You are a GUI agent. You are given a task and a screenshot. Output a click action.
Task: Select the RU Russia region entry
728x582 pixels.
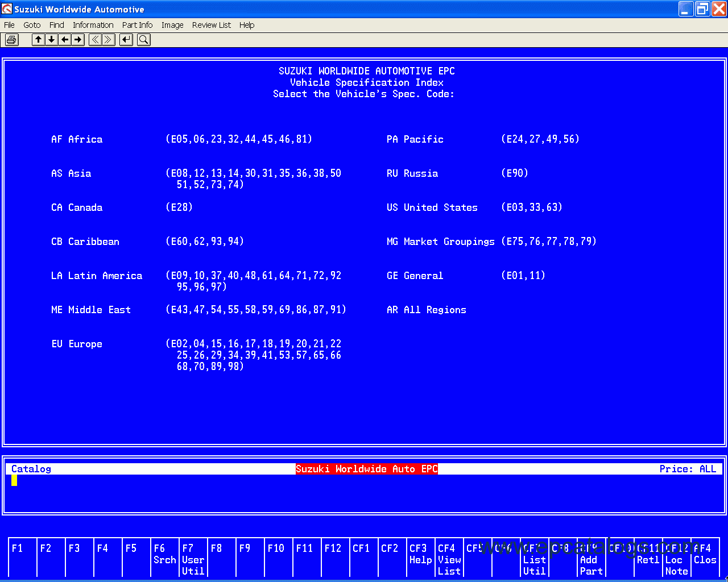[x=412, y=173]
